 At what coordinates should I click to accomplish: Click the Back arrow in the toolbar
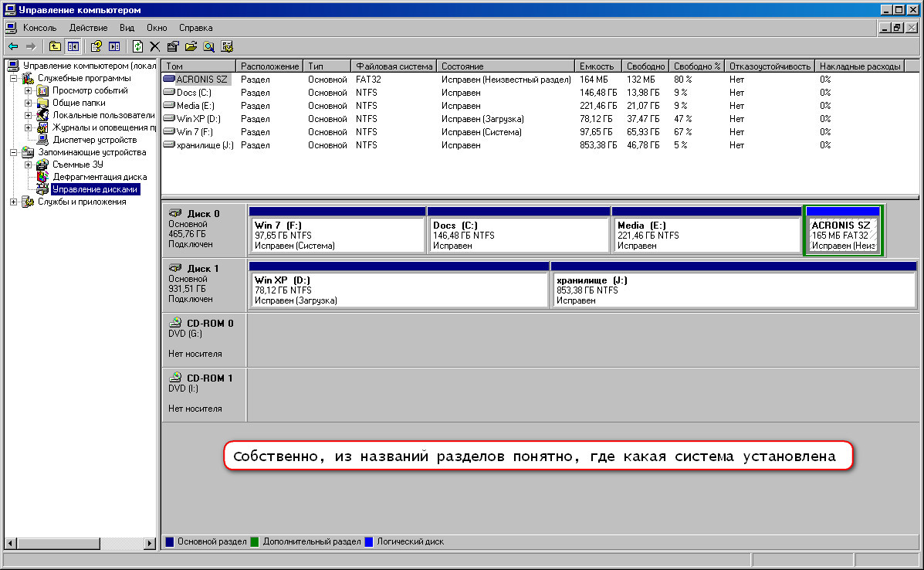13,46
